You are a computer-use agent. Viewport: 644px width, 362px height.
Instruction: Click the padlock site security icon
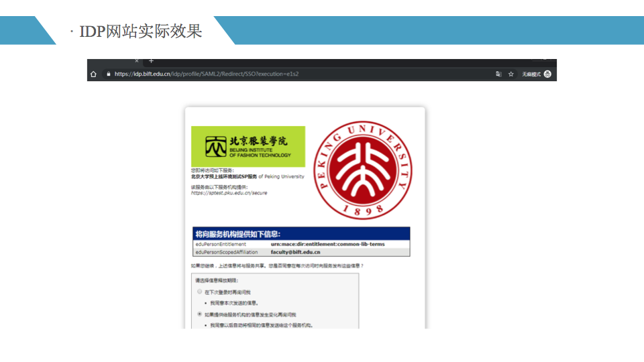pyautogui.click(x=107, y=74)
